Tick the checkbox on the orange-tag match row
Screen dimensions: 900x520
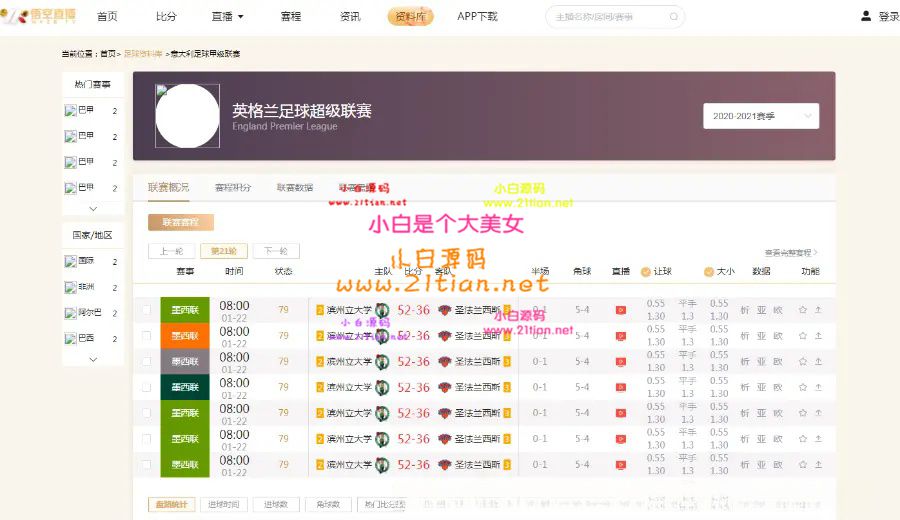(147, 336)
